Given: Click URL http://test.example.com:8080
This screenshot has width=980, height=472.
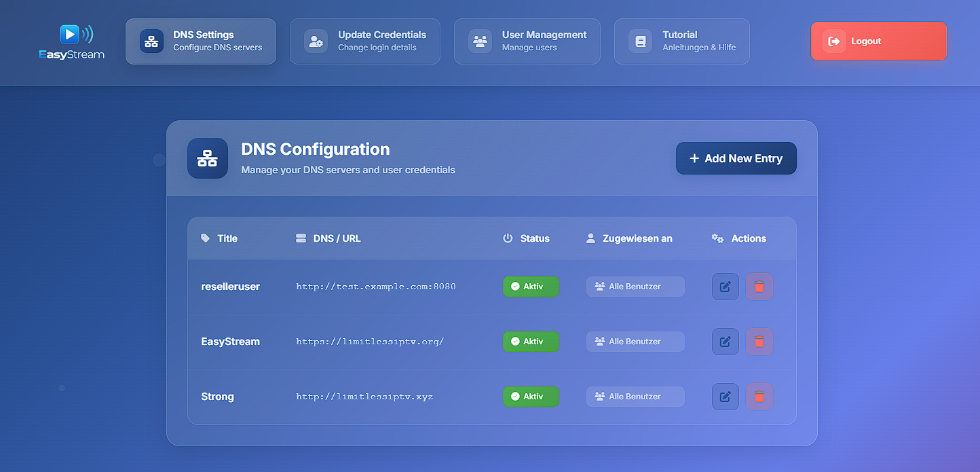Looking at the screenshot, I should [x=376, y=287].
